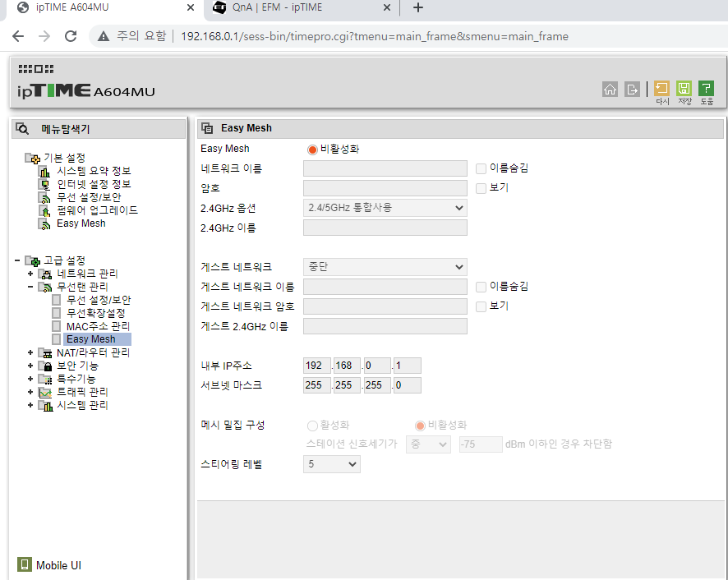Open a new browser tab

[x=418, y=7]
